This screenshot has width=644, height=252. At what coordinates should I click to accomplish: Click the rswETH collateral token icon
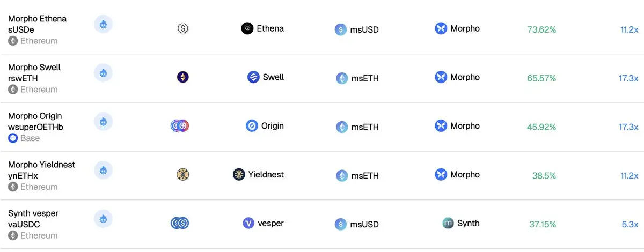pyautogui.click(x=183, y=77)
